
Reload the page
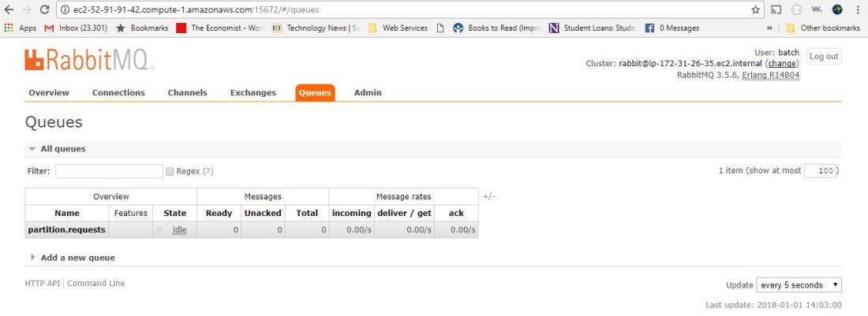pos(46,9)
